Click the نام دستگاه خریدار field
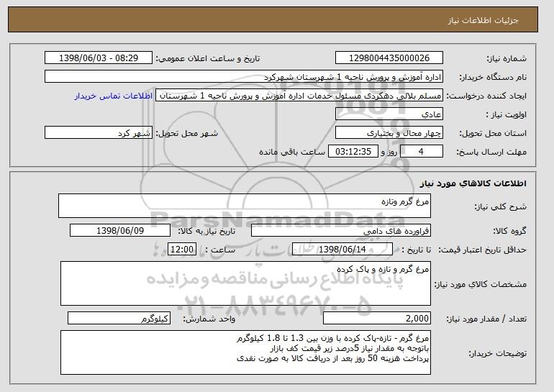Viewport: 554px width, 392px height. point(244,77)
